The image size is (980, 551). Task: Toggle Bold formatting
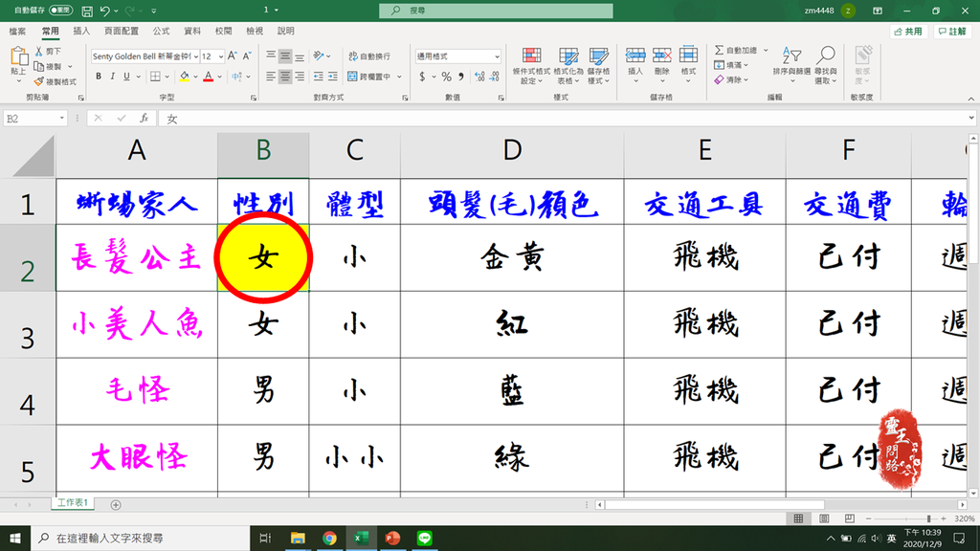(x=99, y=77)
